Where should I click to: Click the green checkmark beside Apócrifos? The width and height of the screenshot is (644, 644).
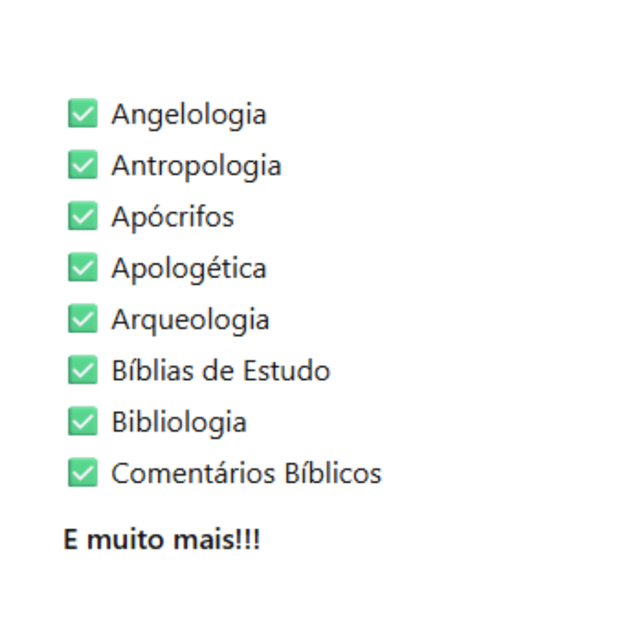coord(82,216)
